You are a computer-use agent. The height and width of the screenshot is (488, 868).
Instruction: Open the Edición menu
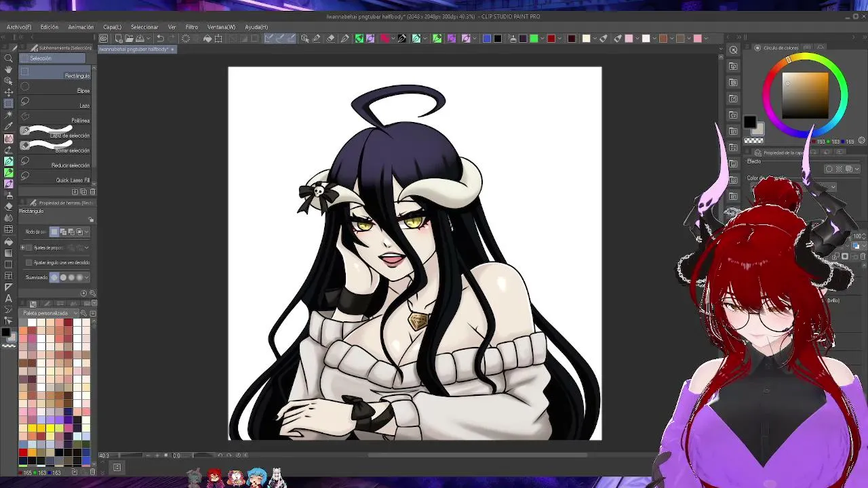(x=50, y=27)
